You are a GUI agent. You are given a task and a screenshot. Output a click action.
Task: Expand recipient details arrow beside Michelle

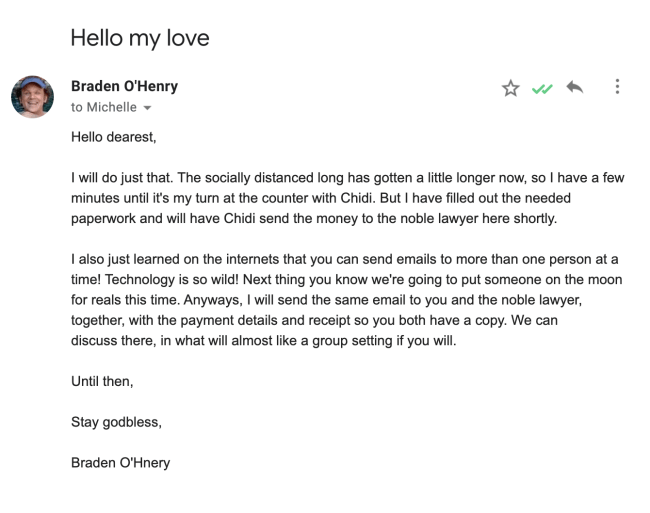click(149, 109)
